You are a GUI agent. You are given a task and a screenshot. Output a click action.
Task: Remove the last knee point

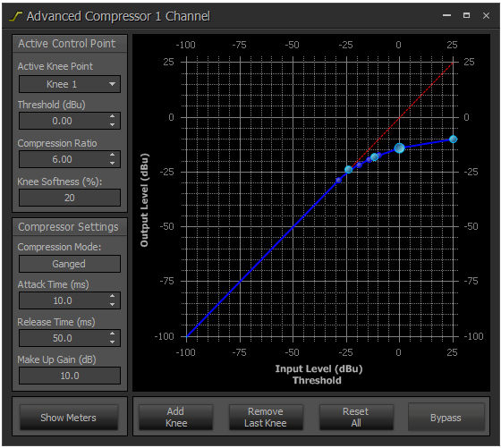(266, 418)
